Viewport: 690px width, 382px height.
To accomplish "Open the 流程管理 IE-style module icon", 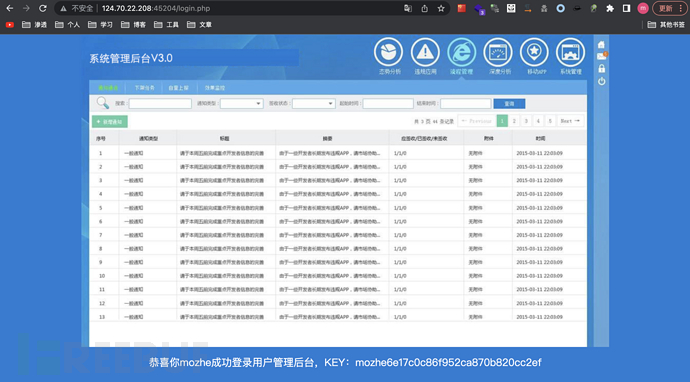I will pyautogui.click(x=462, y=52).
